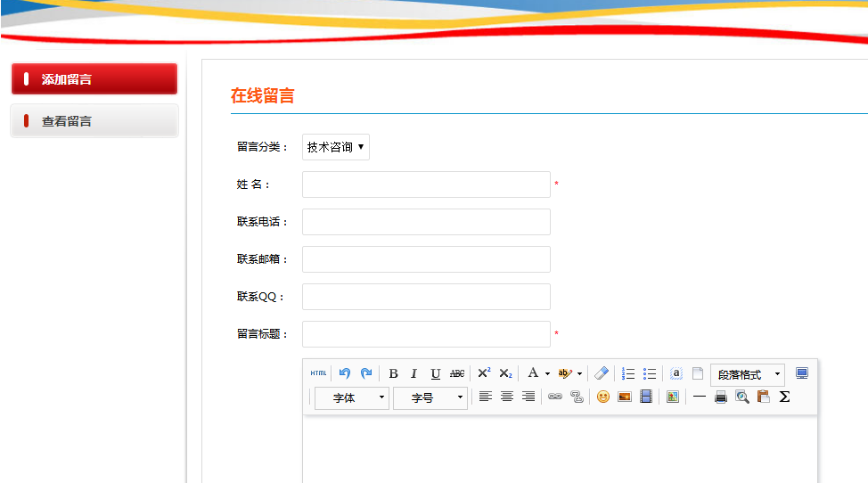The height and width of the screenshot is (483, 868).
Task: Select the 添加留言 sidebar menu item
Action: coord(94,79)
